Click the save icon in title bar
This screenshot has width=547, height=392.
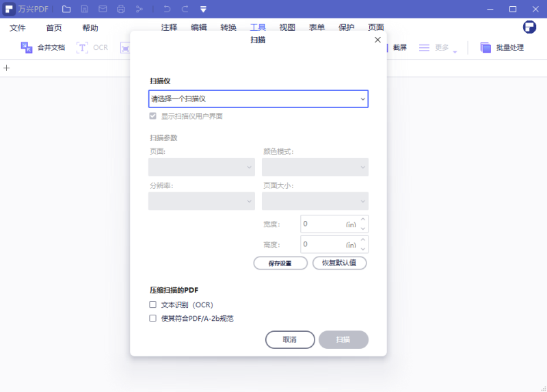point(84,9)
